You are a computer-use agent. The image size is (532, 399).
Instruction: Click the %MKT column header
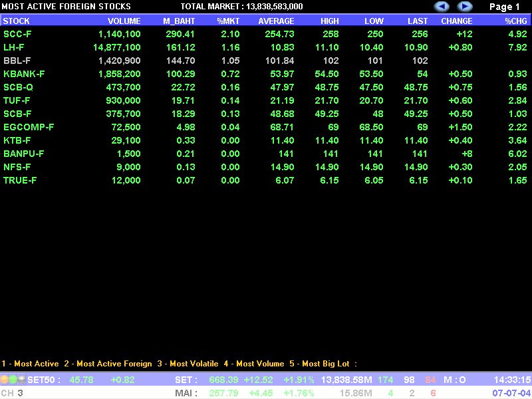[x=228, y=21]
